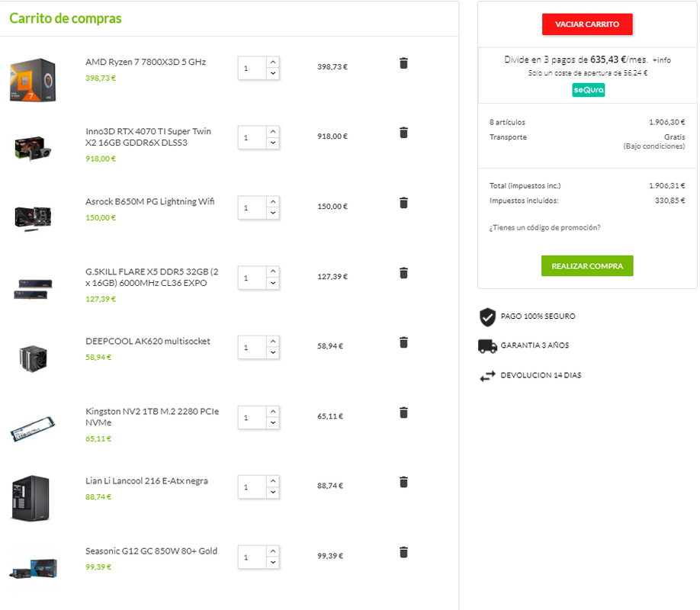
Task: Click the Ryzen 7 box thumbnail
Action: coord(33,80)
